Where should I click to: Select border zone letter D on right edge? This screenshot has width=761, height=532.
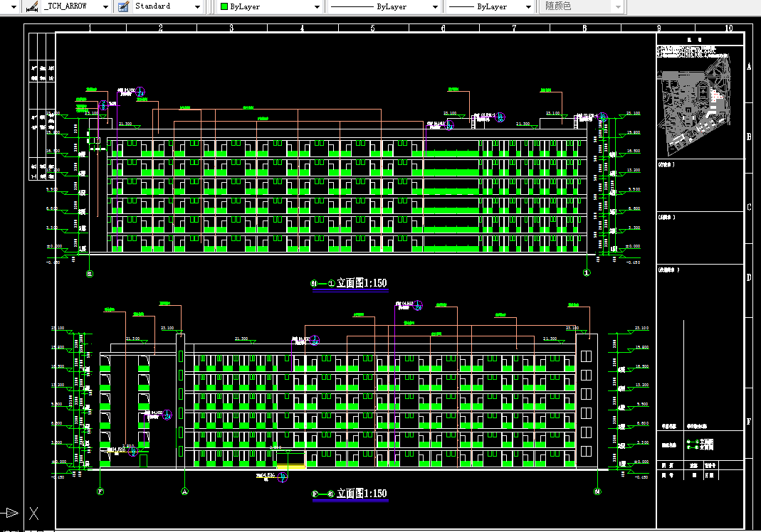tap(749, 277)
